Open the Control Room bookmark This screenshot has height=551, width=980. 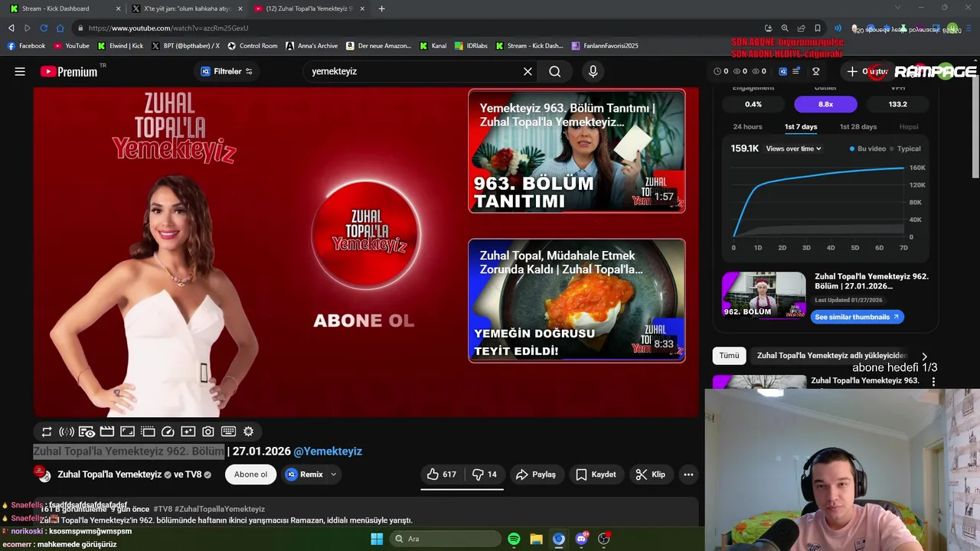click(x=253, y=46)
